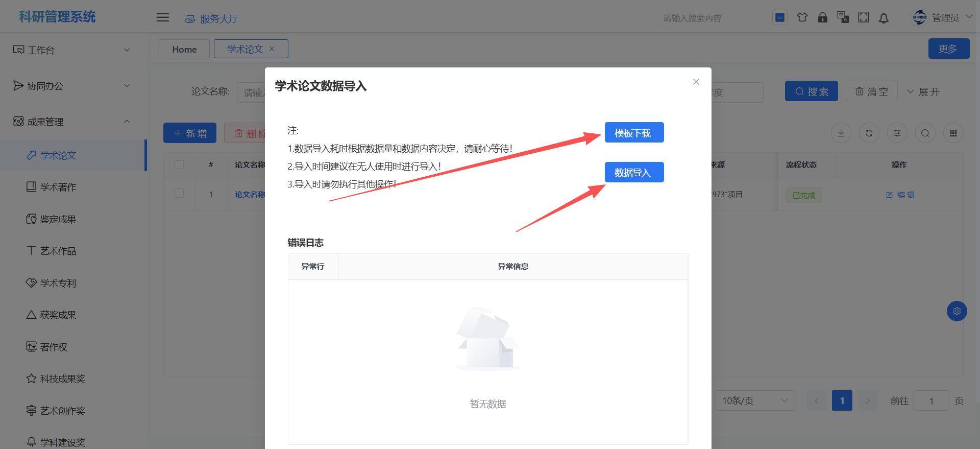Screen dimensions: 980x449
Task: Click the table refresh icon
Action: point(869,133)
